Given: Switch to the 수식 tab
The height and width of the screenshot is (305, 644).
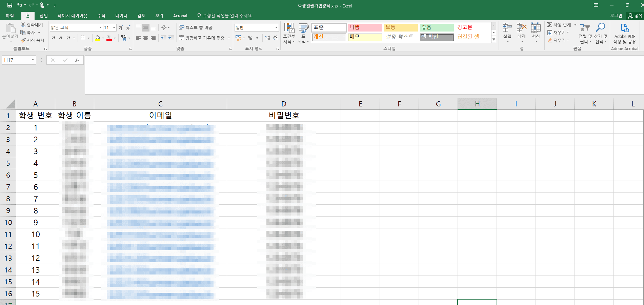Looking at the screenshot, I should tap(101, 16).
